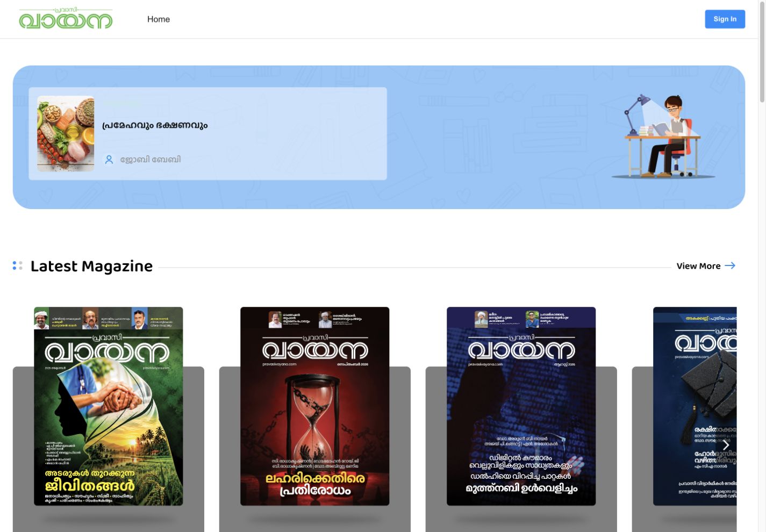Open the blue hacker cover magazine

(x=521, y=406)
